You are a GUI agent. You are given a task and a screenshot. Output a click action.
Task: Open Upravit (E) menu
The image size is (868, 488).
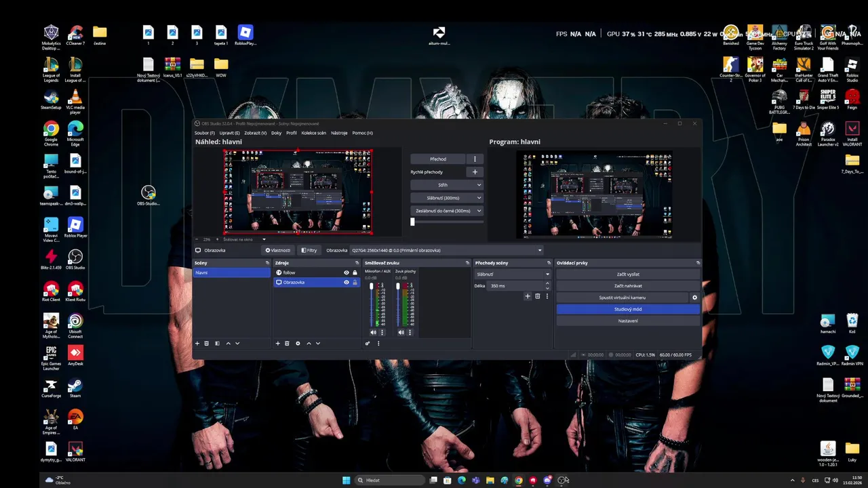point(229,133)
